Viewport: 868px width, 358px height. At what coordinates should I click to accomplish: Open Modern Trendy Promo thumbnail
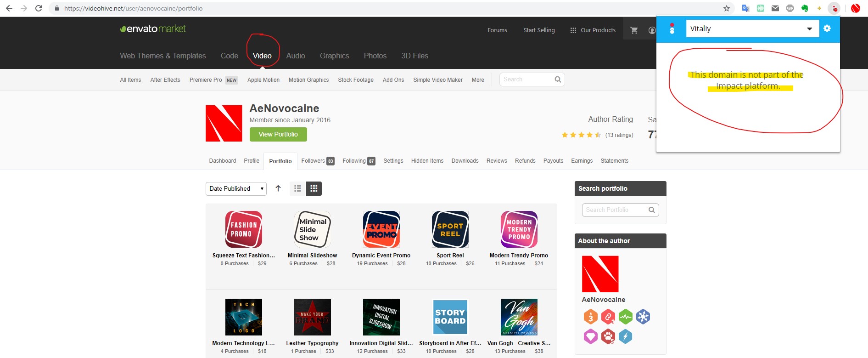pyautogui.click(x=519, y=229)
